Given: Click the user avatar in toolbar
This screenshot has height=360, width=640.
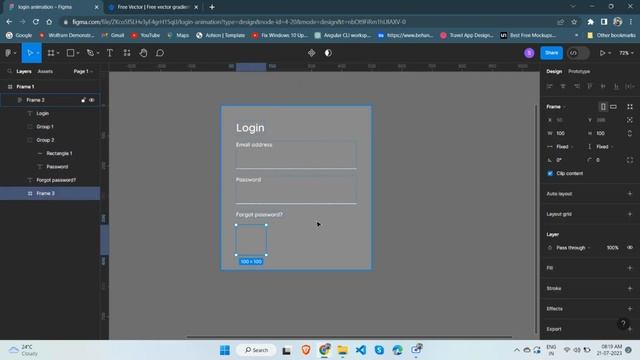Looking at the screenshot, I should click(529, 53).
